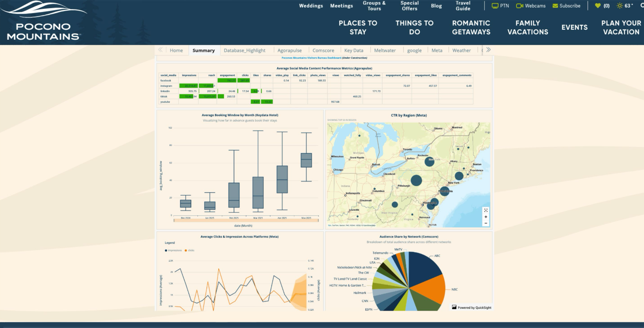Click the ESPN pie chart label
This screenshot has height=328, width=644.
tap(368, 309)
